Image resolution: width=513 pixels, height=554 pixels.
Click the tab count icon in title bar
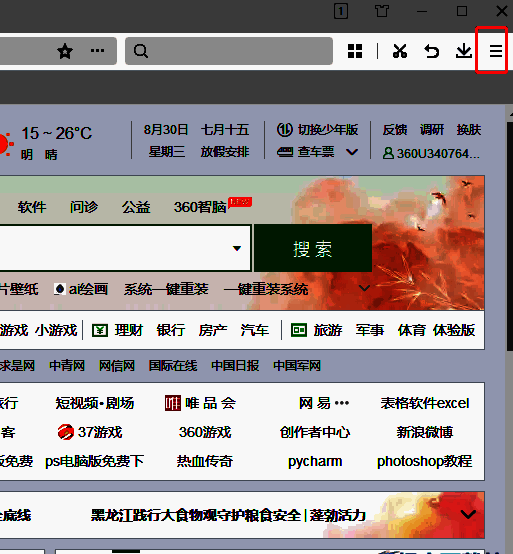tap(341, 11)
